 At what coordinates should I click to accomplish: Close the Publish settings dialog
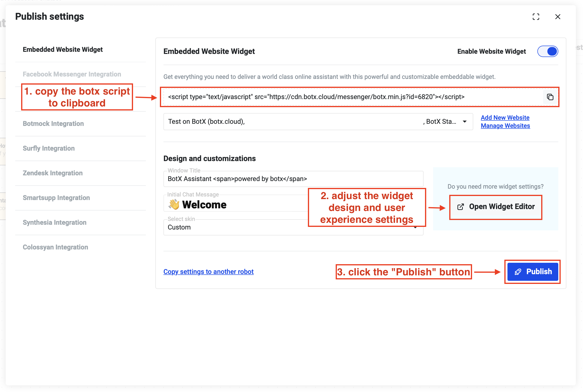558,16
